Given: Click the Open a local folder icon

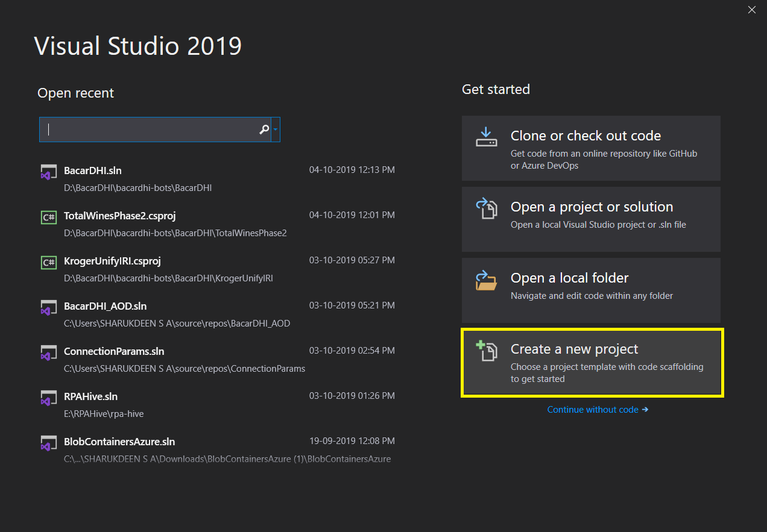Looking at the screenshot, I should (x=487, y=280).
